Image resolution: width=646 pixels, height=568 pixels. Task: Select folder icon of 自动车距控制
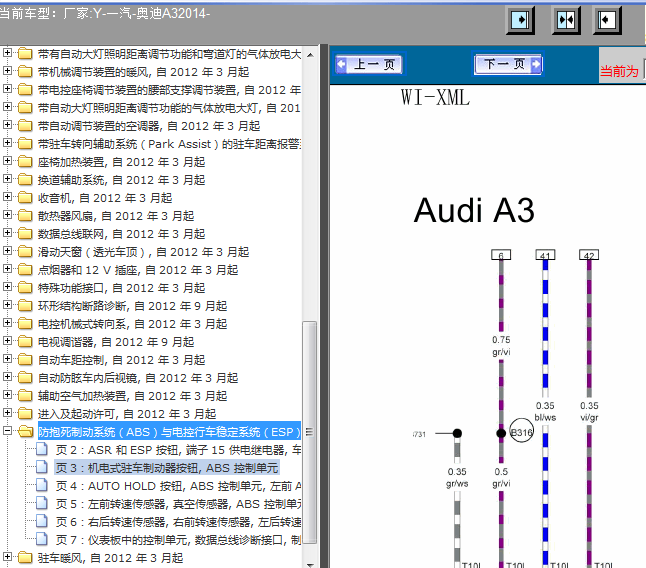[25, 360]
